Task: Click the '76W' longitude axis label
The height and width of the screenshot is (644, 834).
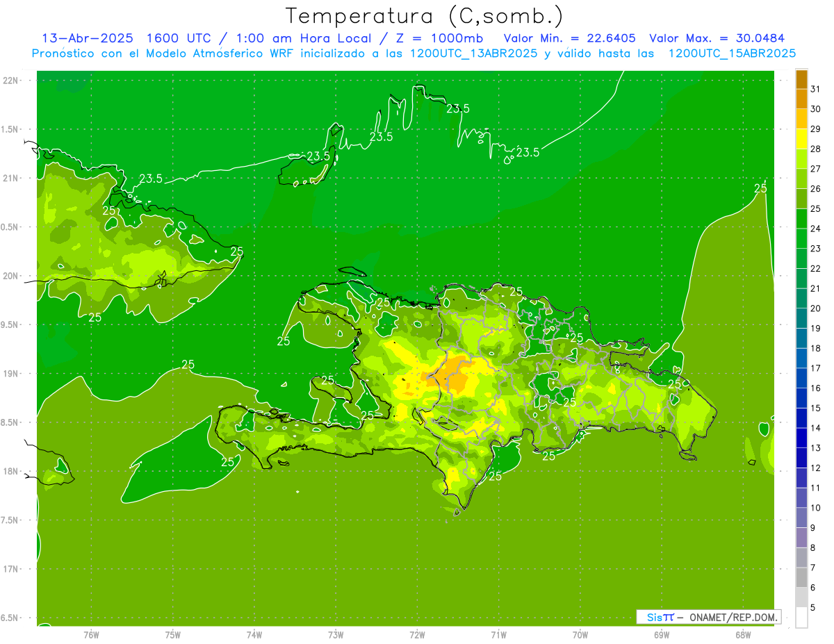Action: pyautogui.click(x=91, y=635)
